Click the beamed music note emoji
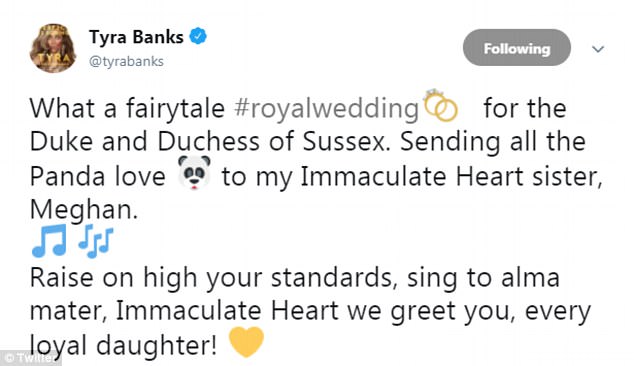The height and width of the screenshot is (366, 634). point(49,241)
